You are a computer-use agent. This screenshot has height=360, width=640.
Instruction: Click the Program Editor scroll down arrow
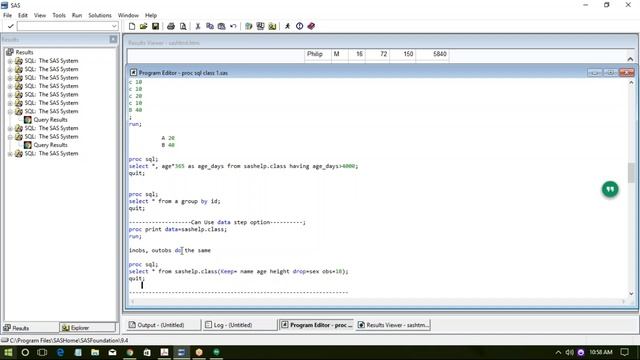click(x=631, y=293)
